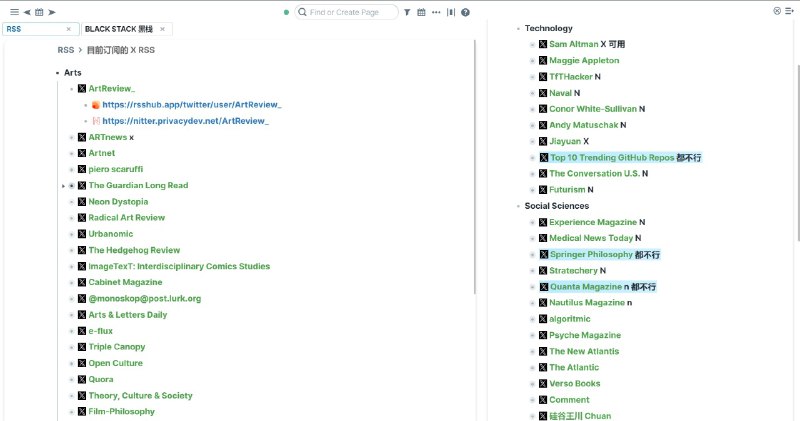Open the Psyche Magazine link
The width and height of the screenshot is (800, 421).
pyautogui.click(x=585, y=335)
